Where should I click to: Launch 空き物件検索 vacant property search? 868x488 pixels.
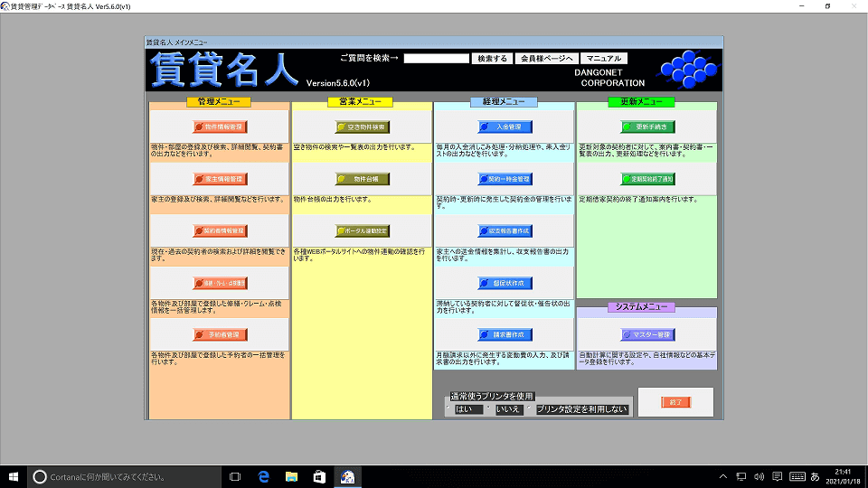click(362, 127)
